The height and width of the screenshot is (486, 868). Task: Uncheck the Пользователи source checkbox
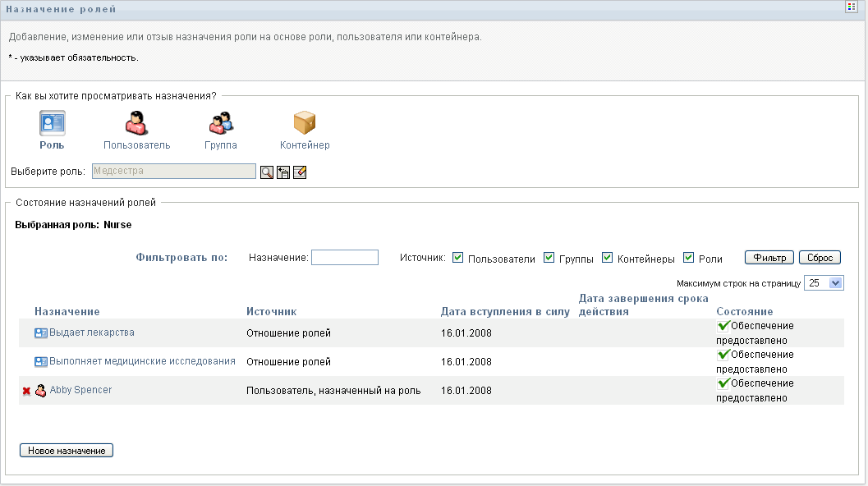tap(458, 258)
